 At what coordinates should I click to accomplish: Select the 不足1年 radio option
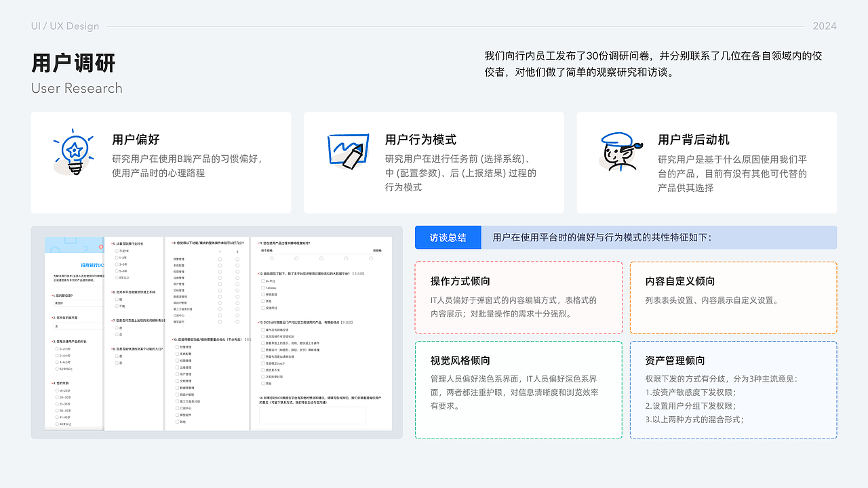point(117,251)
